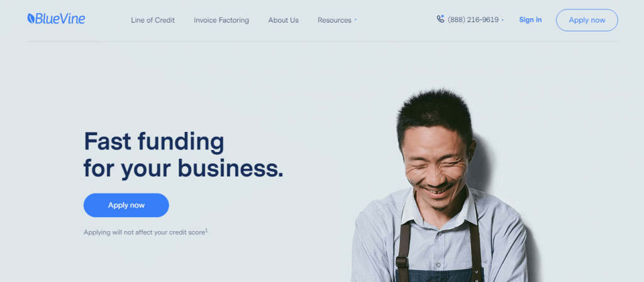Click the 'Applying will not affect' disclaimer text
The width and height of the screenshot is (644, 282).
(x=144, y=232)
